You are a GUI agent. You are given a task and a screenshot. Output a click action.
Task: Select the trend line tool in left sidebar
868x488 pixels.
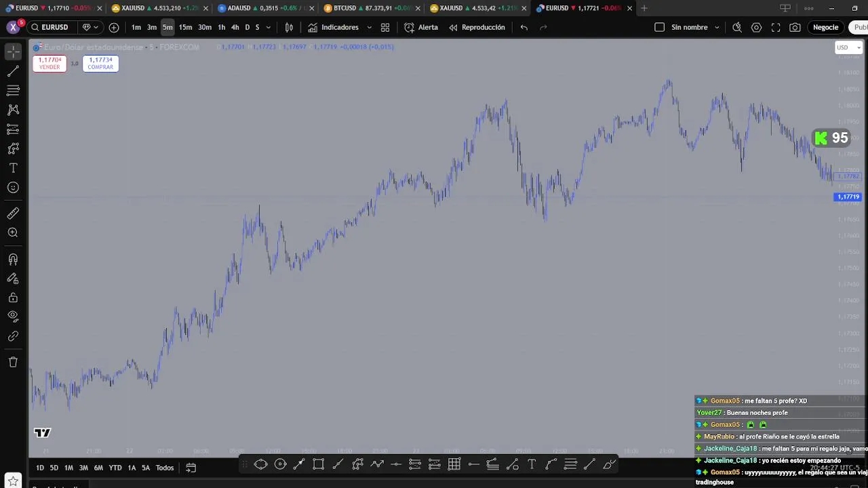click(13, 71)
